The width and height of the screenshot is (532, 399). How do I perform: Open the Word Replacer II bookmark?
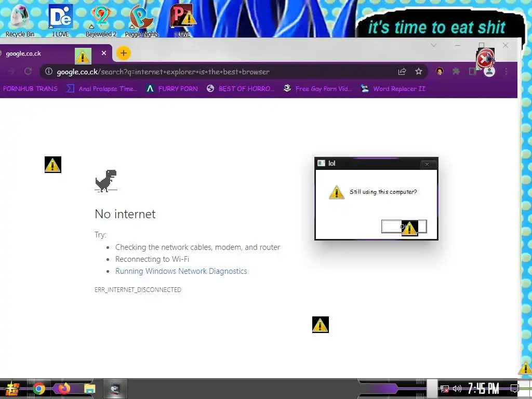coord(393,88)
